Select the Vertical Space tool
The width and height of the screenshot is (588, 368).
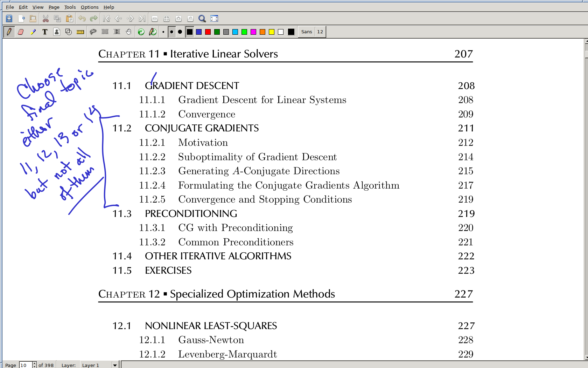(117, 32)
